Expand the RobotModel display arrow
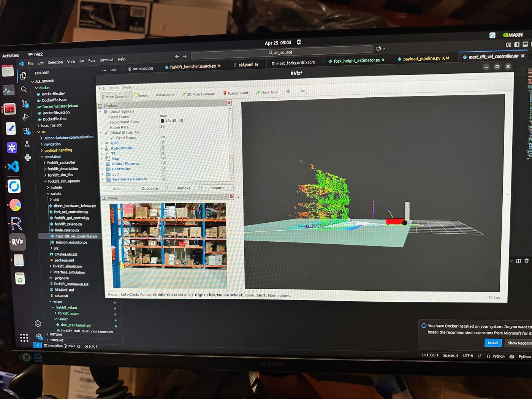This screenshot has width=532, height=399. (101, 149)
